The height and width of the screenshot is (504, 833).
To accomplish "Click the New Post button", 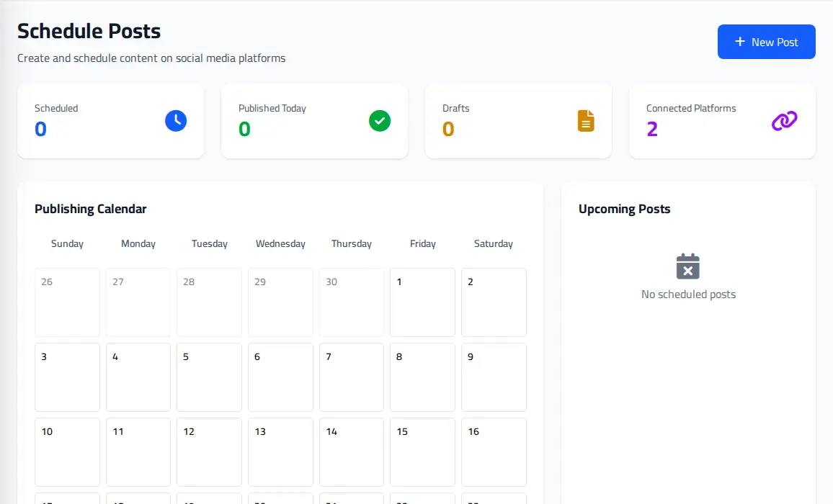I will click(x=766, y=42).
